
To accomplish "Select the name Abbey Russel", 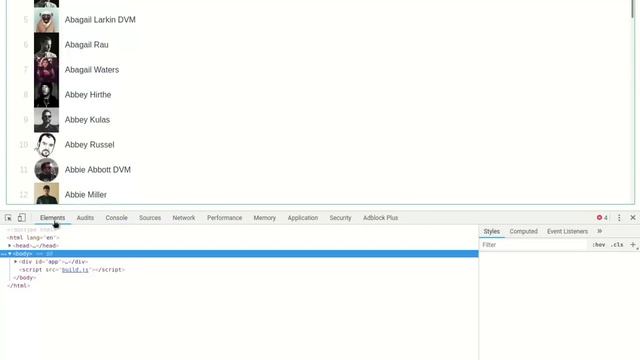I will coord(89,144).
